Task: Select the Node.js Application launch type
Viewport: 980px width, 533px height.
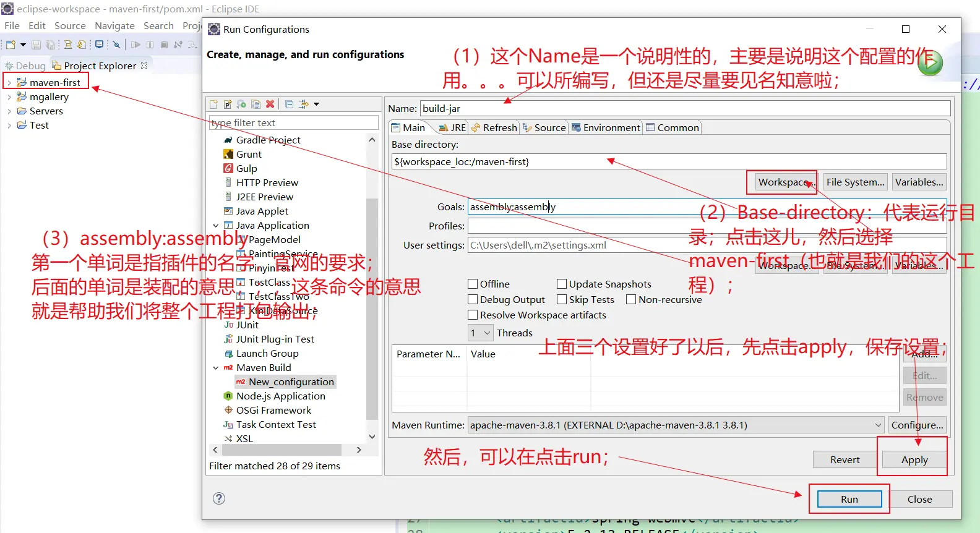Action: click(x=274, y=396)
